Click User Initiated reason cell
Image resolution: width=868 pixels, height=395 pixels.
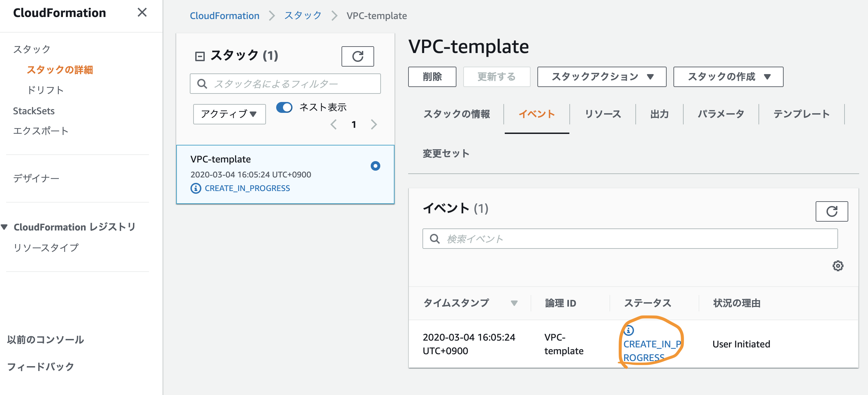741,344
